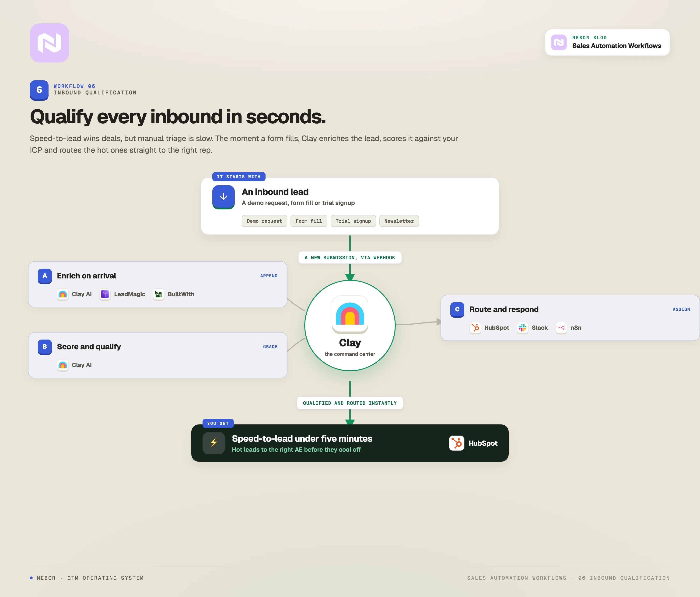Select the Newsletter tag
700x597 pixels.
pos(399,221)
